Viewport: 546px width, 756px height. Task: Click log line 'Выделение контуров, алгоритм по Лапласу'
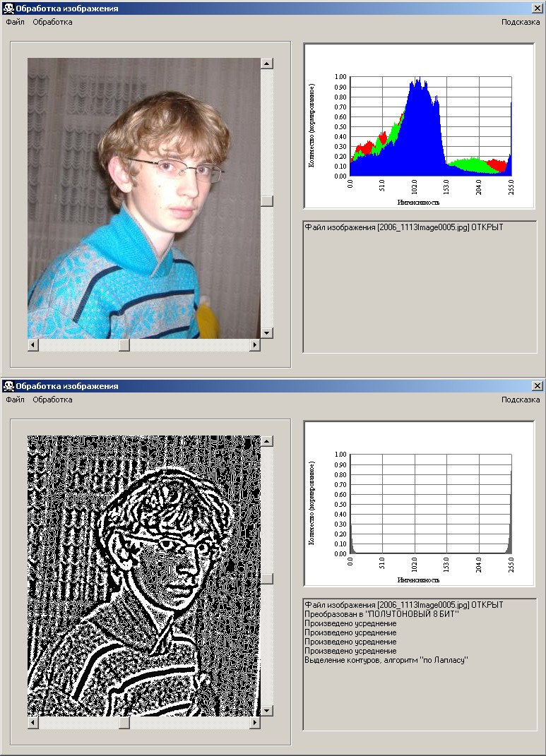click(x=386, y=659)
